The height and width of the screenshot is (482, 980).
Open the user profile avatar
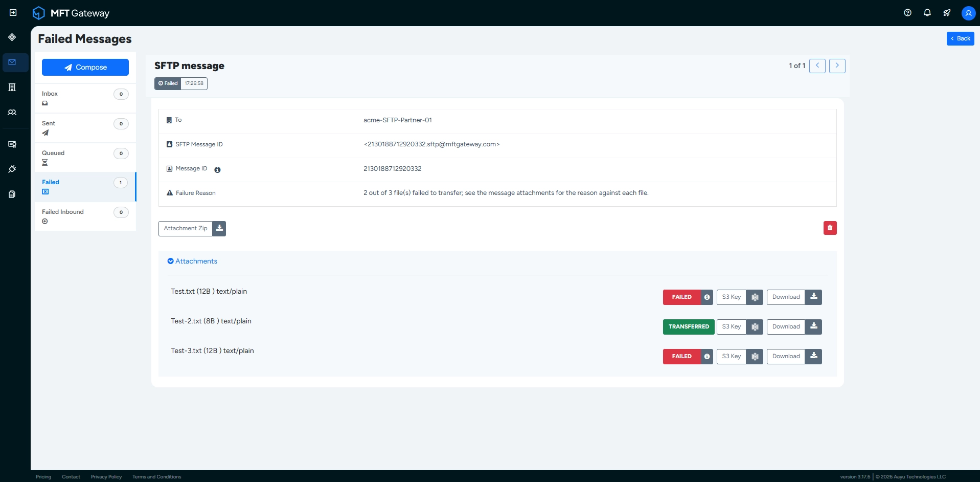point(968,13)
